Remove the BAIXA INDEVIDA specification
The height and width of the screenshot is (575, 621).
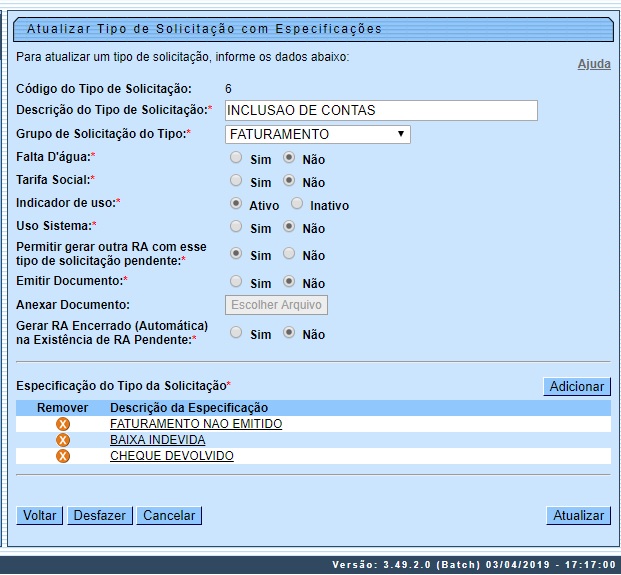click(63, 440)
